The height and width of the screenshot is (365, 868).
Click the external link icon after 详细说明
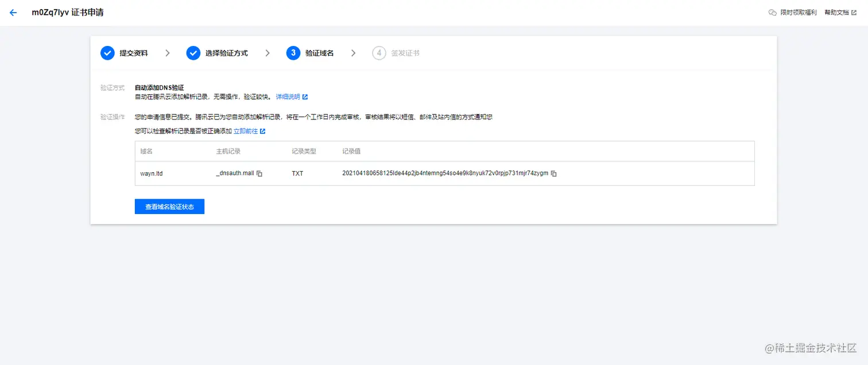(305, 96)
